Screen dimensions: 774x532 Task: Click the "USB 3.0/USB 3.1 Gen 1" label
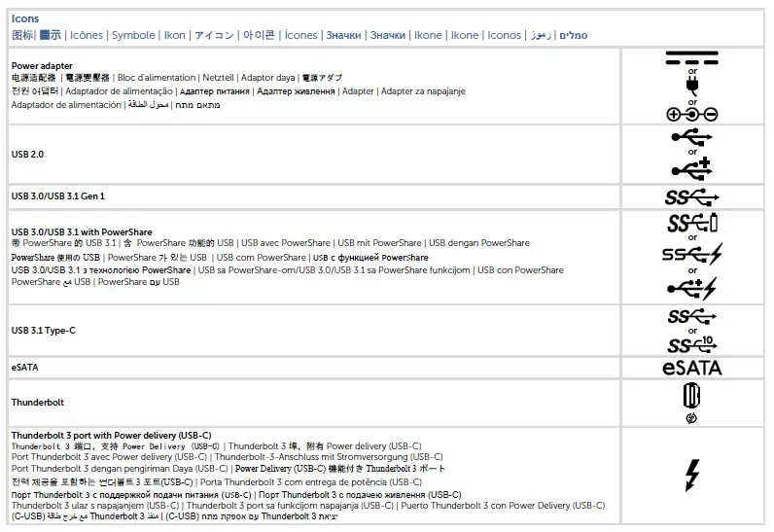[x=58, y=196]
